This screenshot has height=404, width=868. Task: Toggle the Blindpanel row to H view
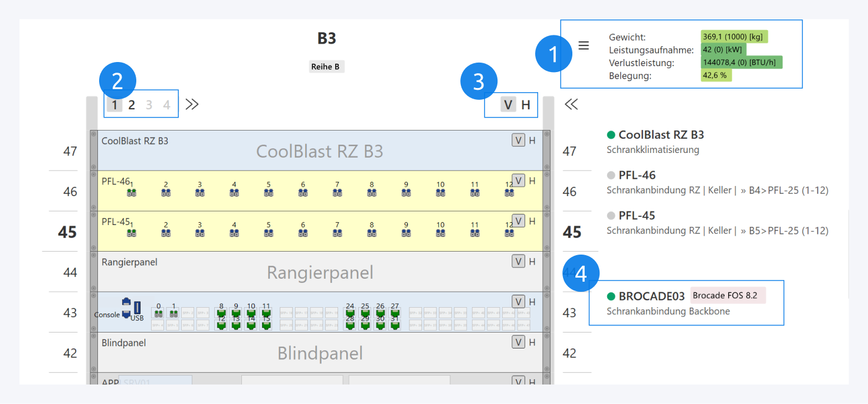click(x=532, y=343)
